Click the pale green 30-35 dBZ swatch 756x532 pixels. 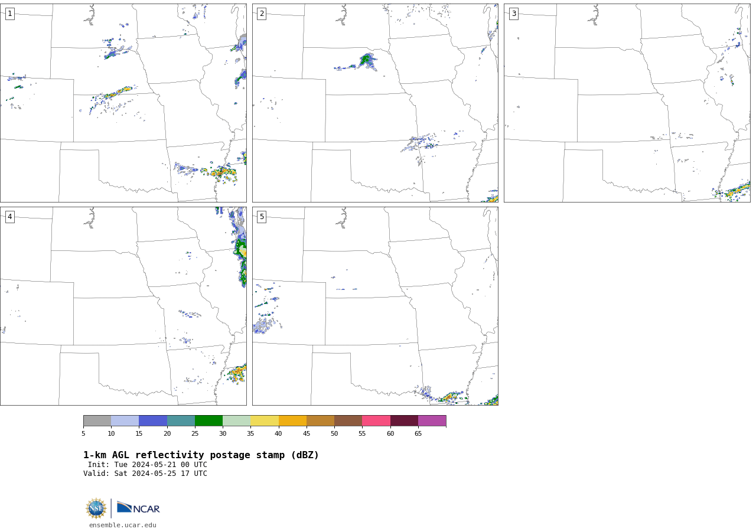[x=236, y=421]
